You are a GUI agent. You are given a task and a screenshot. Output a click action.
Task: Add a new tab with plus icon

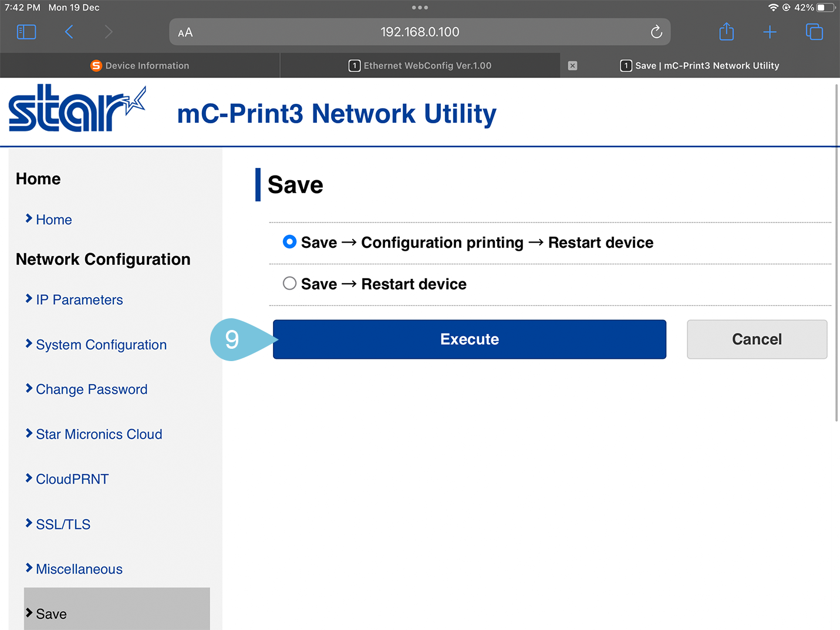(770, 32)
